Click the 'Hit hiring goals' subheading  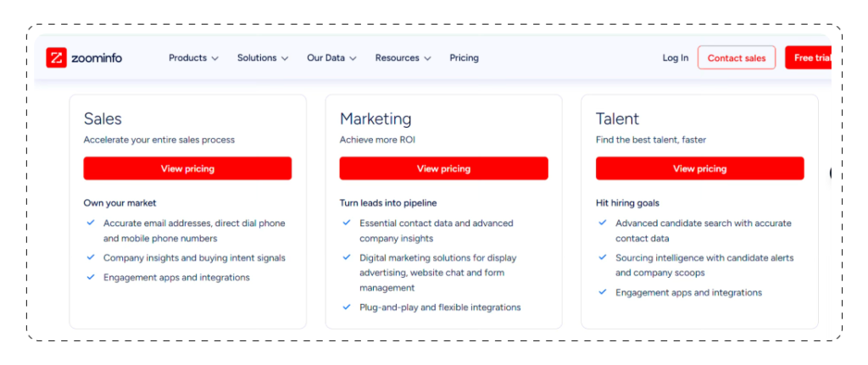(x=627, y=203)
